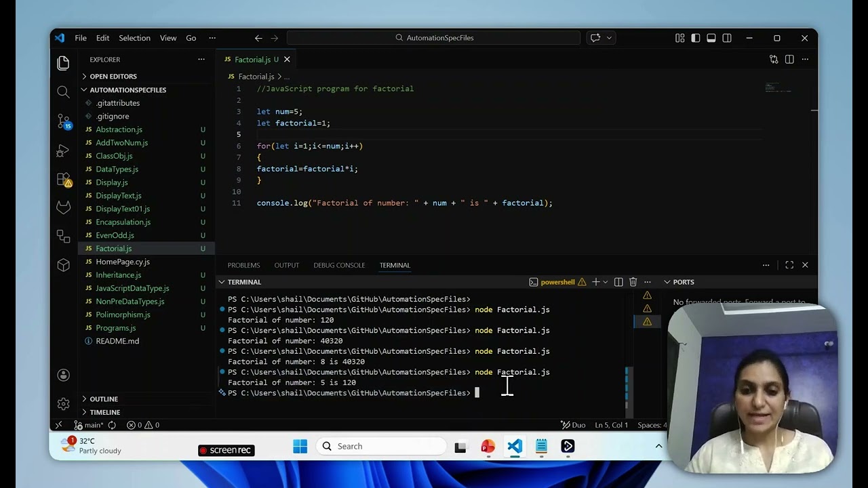Open the Explorer view in the activity bar
868x488 pixels.
[x=63, y=62]
